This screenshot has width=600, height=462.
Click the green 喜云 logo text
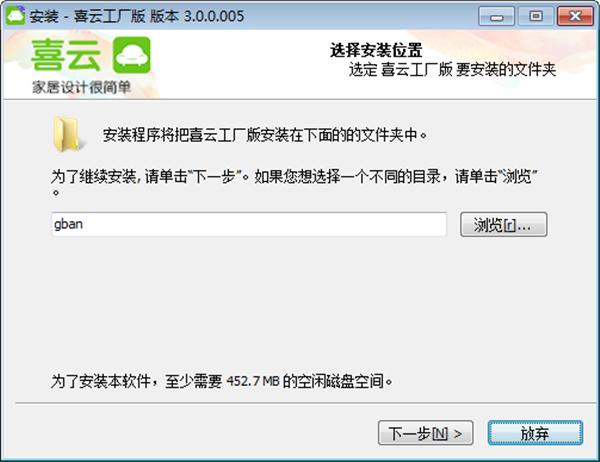66,55
